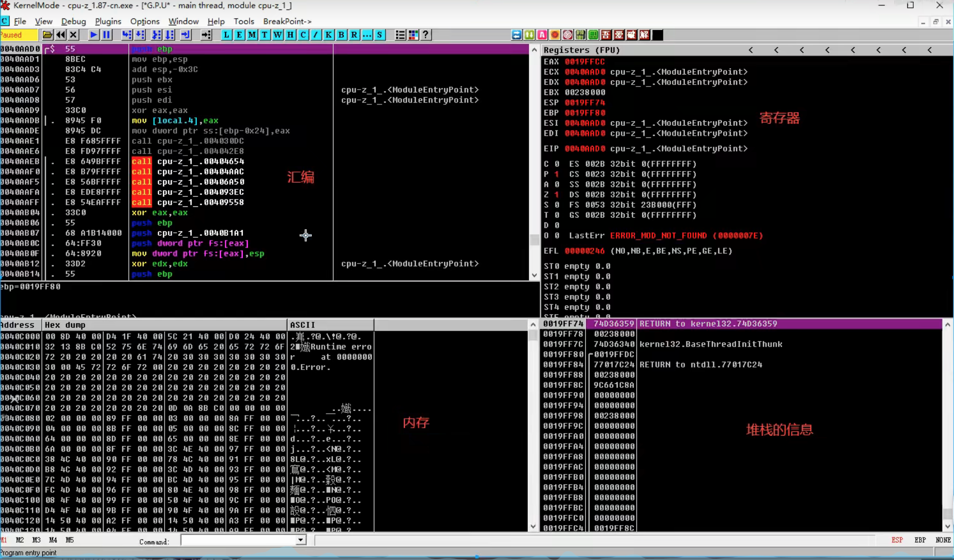Image resolution: width=954 pixels, height=560 pixels.
Task: Show the CPU window (C button)
Action: point(303,35)
